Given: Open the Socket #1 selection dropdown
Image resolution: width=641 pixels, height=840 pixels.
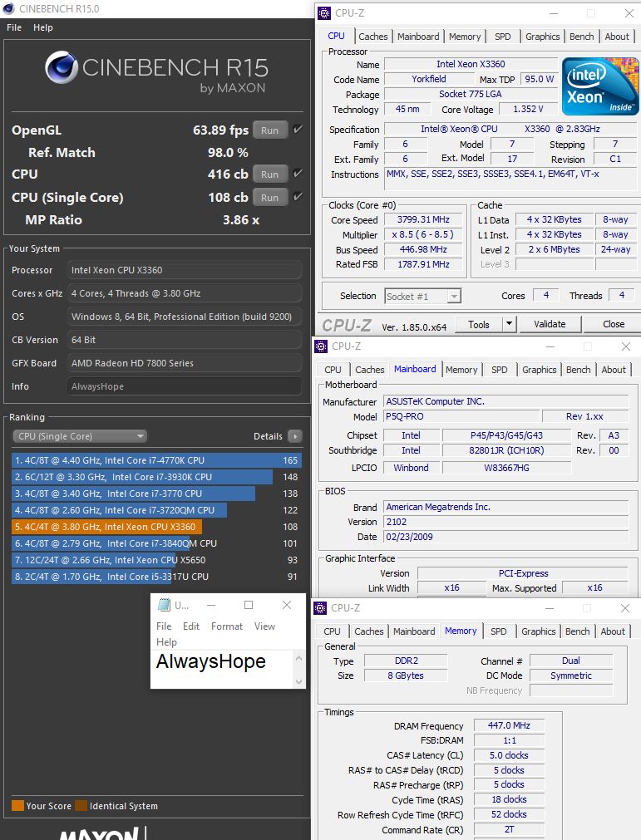Looking at the screenshot, I should (x=423, y=297).
